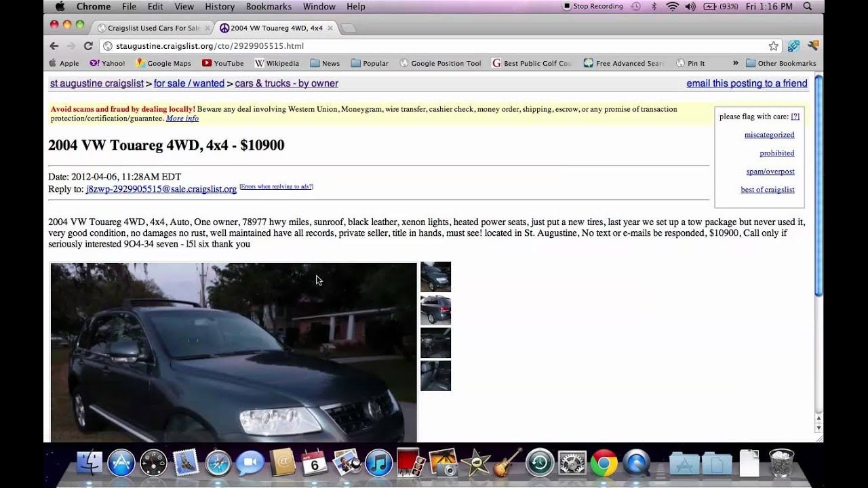Launch iTunes from the dock
868x488 pixels.
tap(378, 463)
